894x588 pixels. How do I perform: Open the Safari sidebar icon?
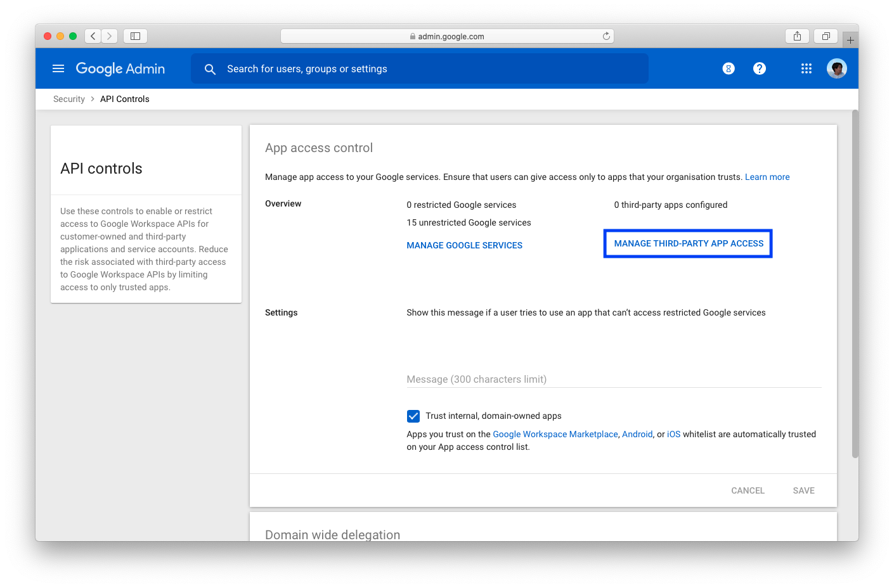point(135,36)
